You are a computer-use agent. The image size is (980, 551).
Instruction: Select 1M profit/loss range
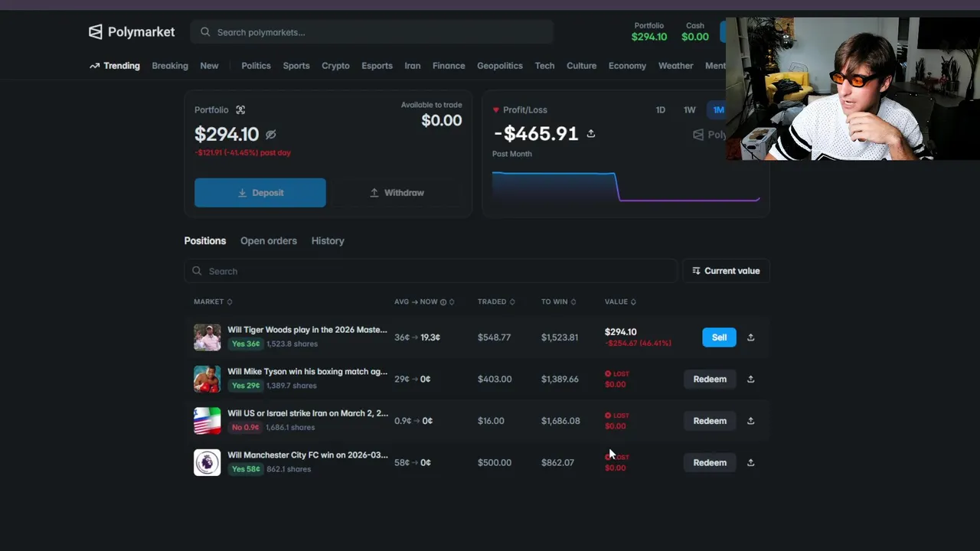click(718, 110)
